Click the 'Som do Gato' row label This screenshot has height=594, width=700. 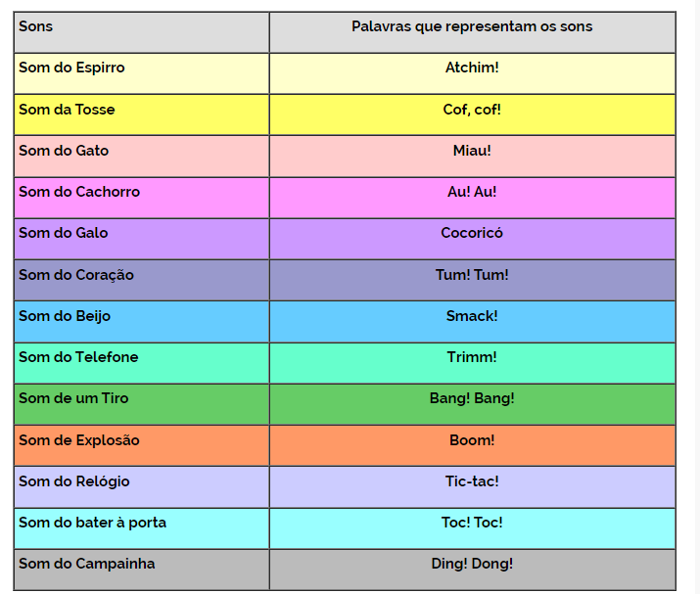64,151
